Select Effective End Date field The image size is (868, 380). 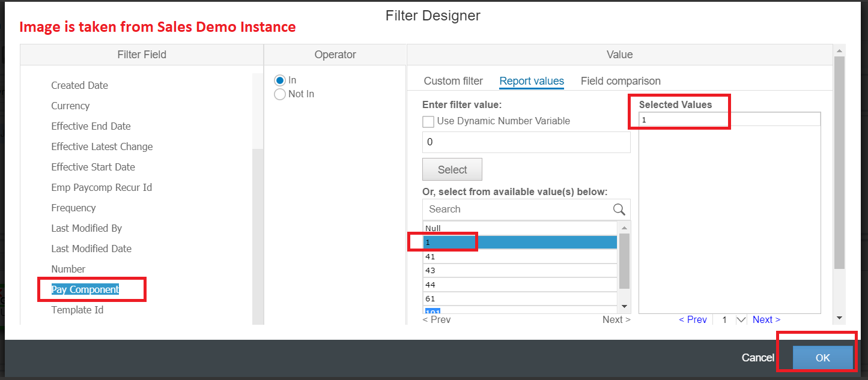coord(91,126)
